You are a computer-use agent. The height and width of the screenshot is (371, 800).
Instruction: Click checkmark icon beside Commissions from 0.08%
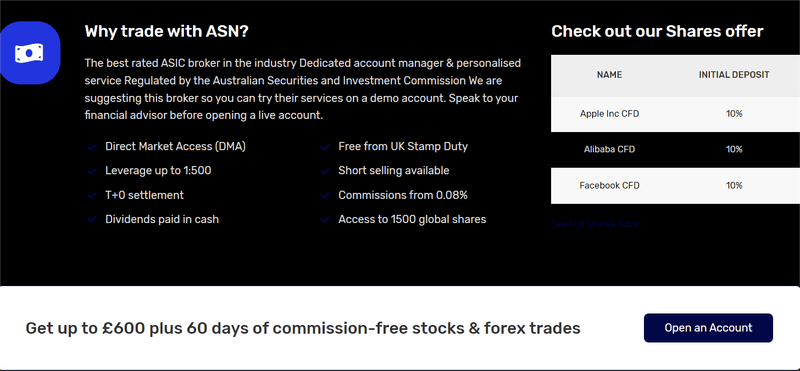[x=326, y=195]
